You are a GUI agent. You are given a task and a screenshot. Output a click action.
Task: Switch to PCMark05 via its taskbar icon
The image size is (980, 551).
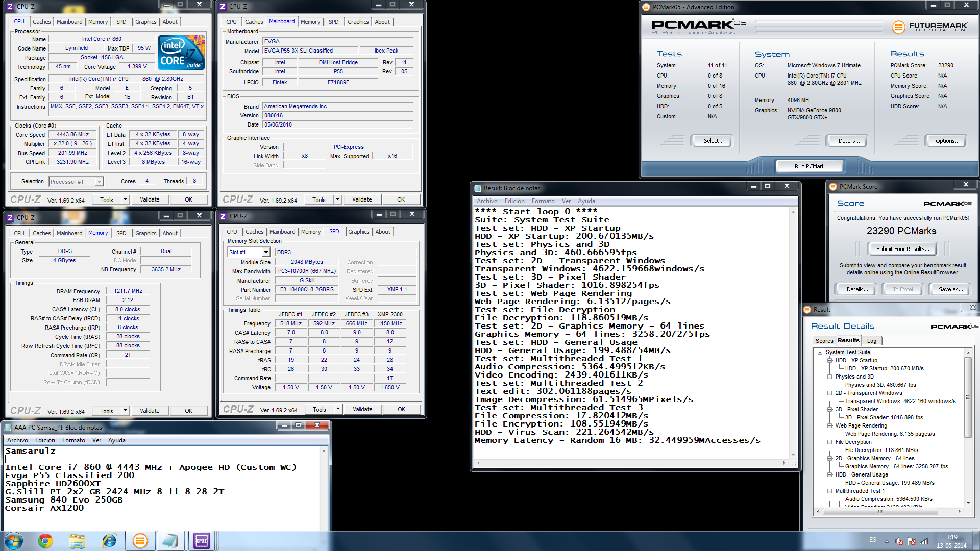tap(140, 541)
